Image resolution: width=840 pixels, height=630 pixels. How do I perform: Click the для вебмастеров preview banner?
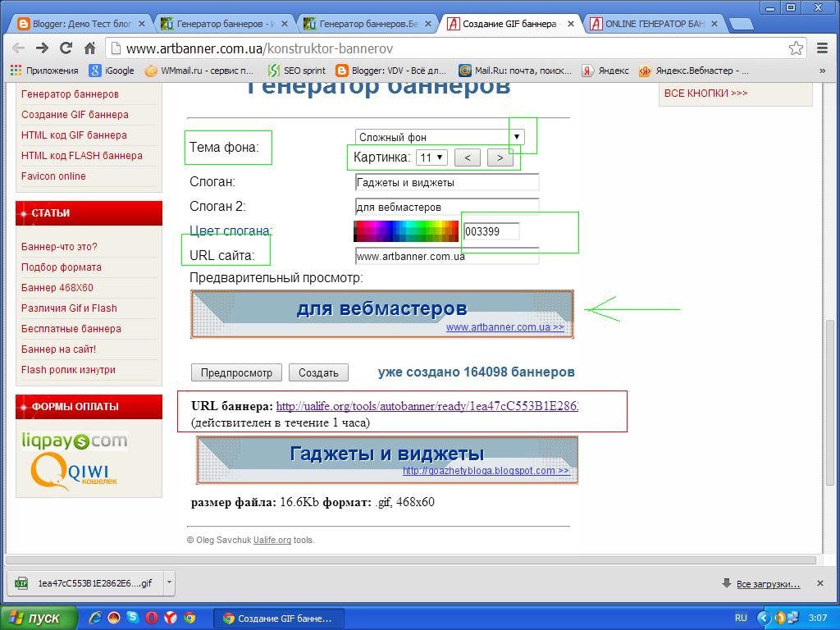click(x=382, y=314)
